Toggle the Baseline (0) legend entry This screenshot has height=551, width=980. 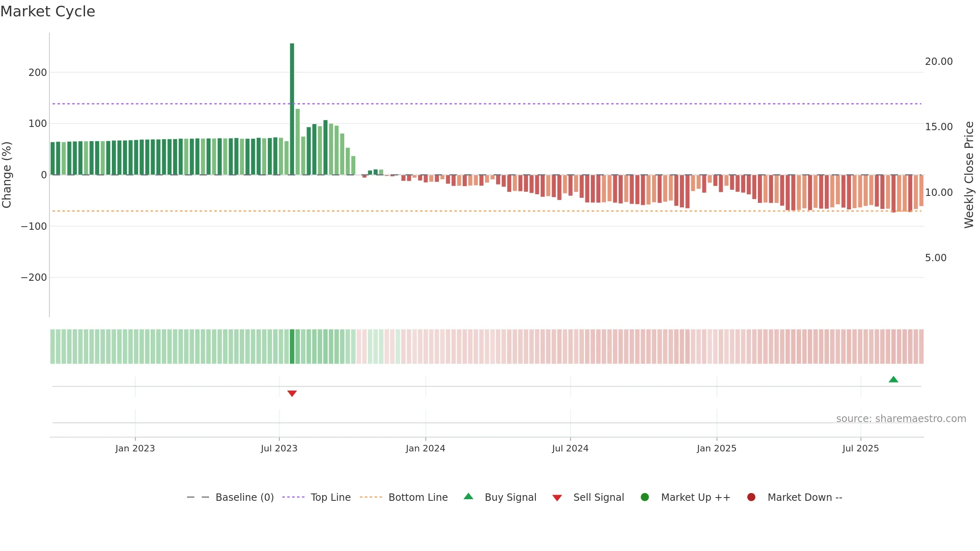[230, 497]
